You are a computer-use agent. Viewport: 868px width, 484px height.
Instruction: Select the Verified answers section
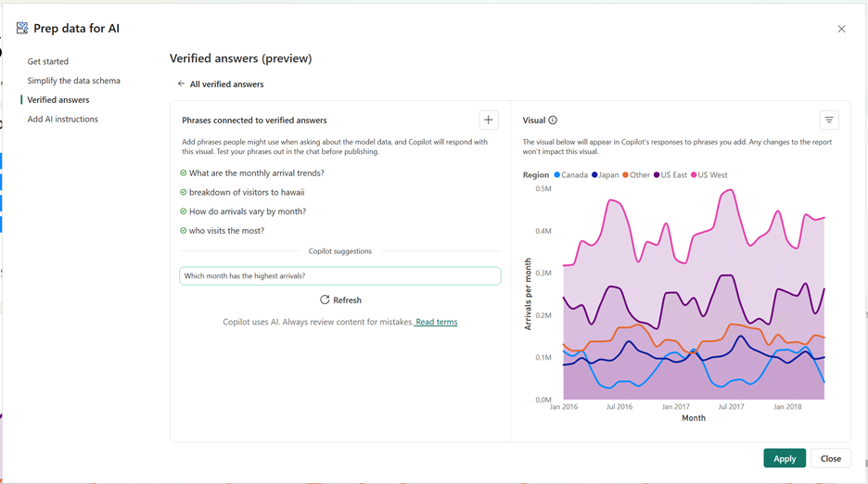pos(58,100)
